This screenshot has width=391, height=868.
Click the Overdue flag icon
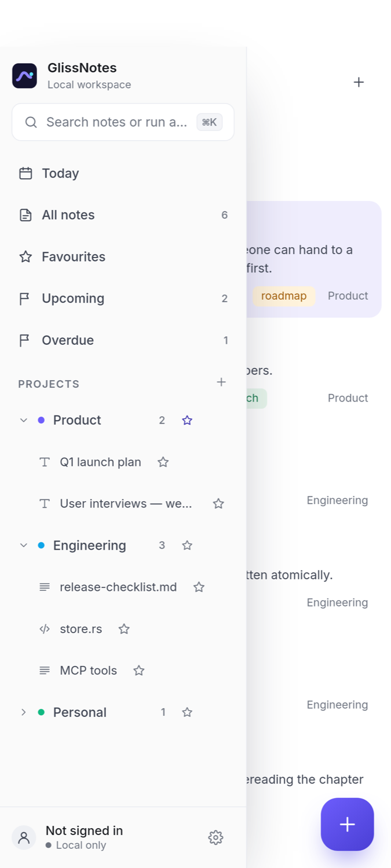[x=24, y=340]
